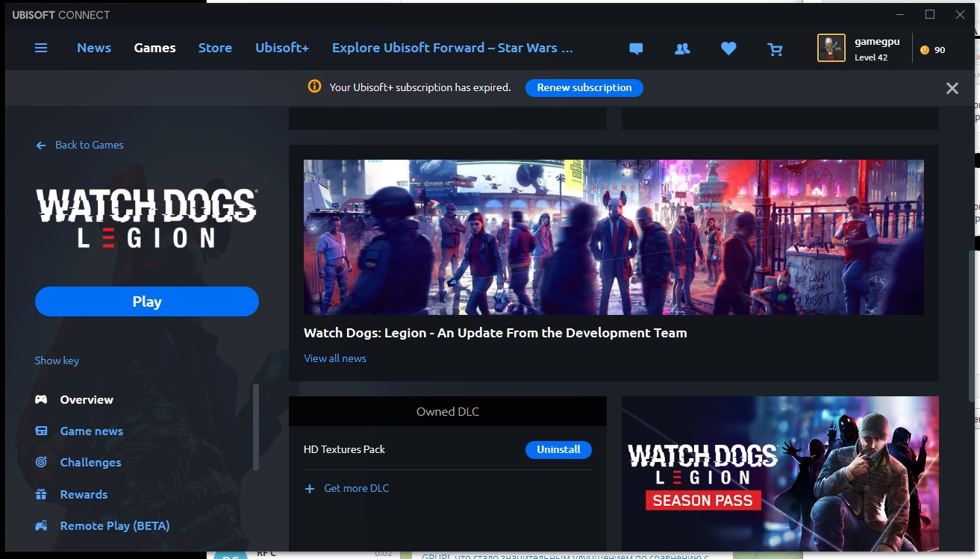Open the shopping cart icon

775,49
